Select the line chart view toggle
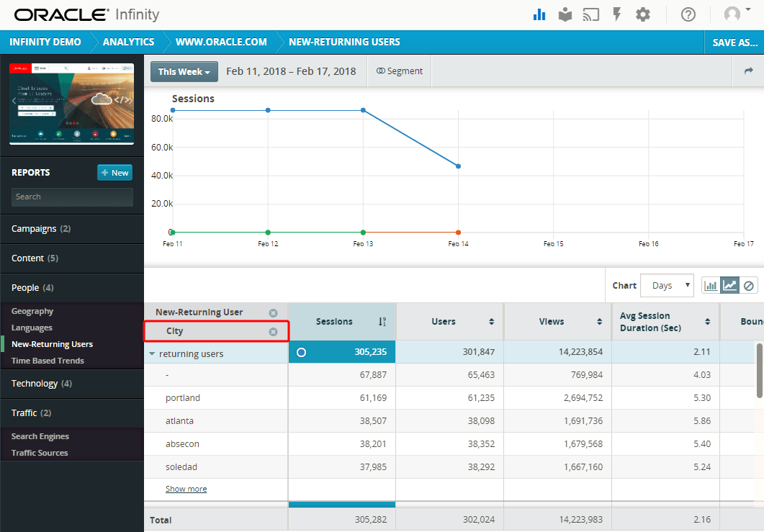Viewport: 764px width, 532px height. (x=729, y=285)
